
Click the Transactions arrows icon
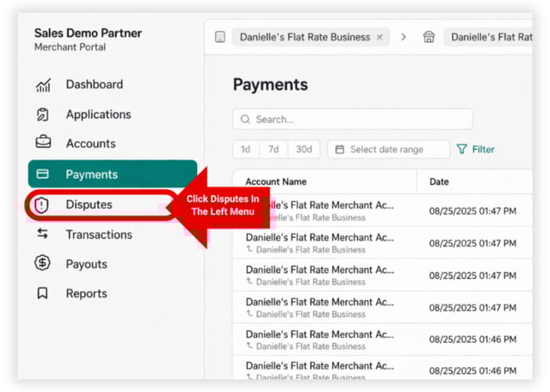[x=43, y=235]
